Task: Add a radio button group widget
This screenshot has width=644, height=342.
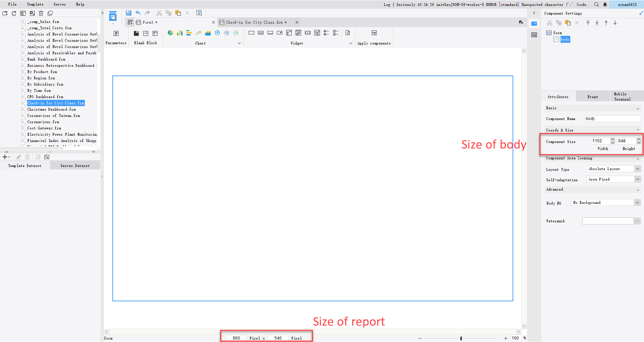Action: pyautogui.click(x=326, y=33)
